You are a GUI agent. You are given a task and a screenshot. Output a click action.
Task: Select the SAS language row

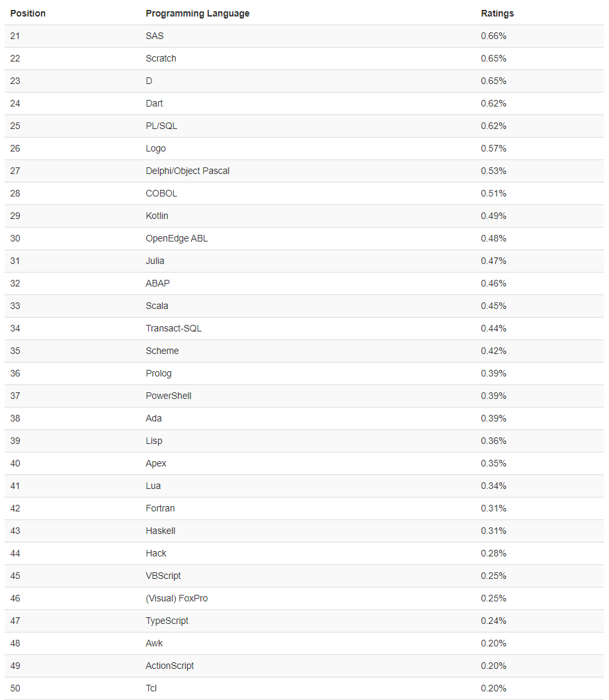coord(304,36)
